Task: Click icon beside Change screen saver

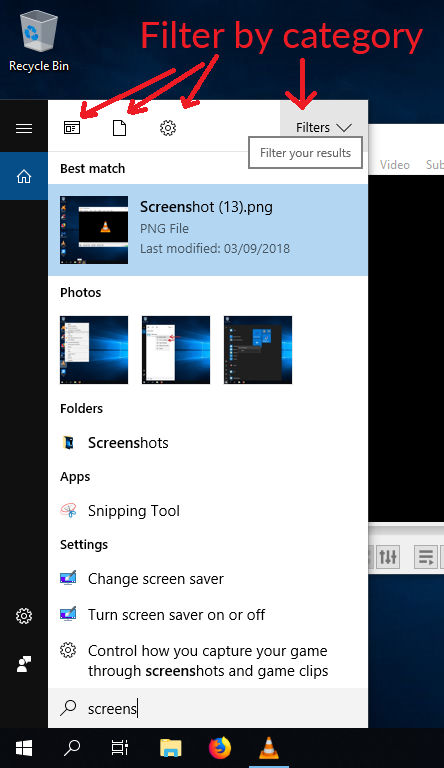Action: [68, 578]
